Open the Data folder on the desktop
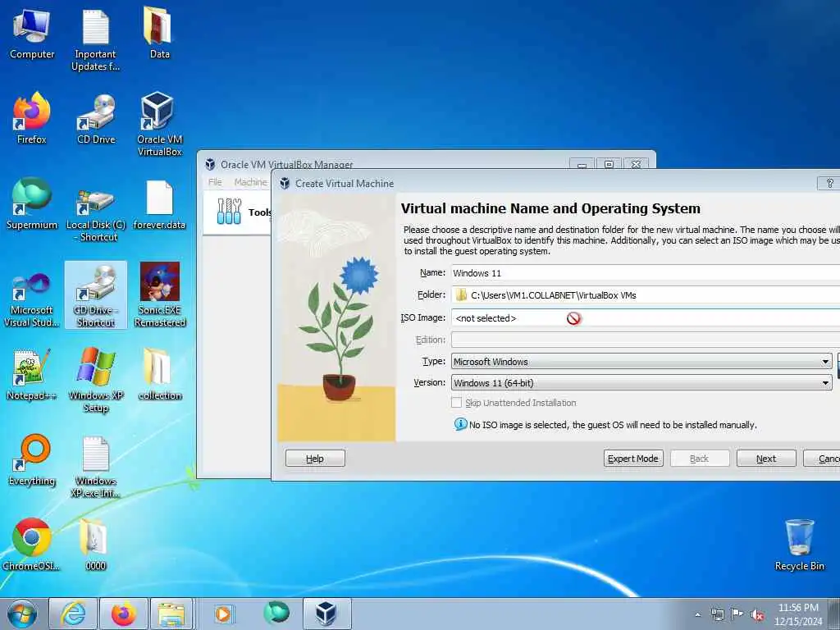 [159, 33]
